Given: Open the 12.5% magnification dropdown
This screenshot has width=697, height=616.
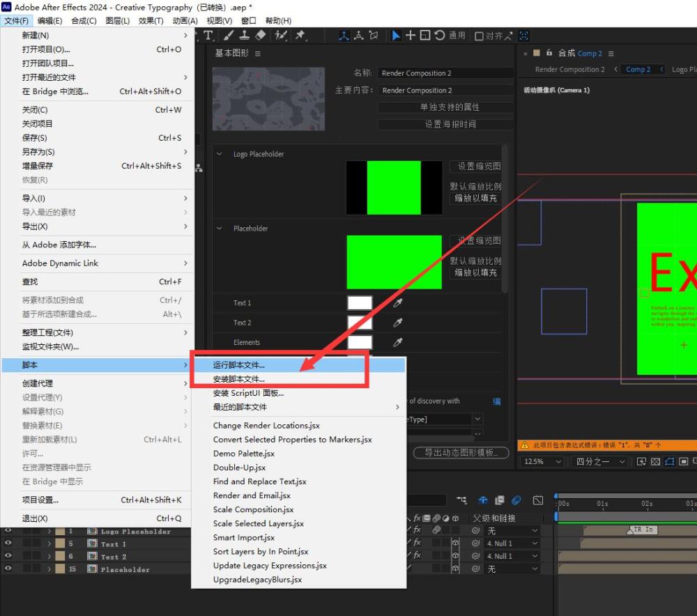Looking at the screenshot, I should pos(542,462).
